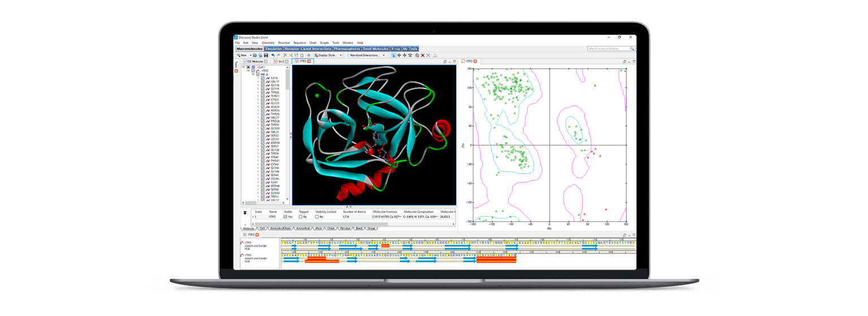This screenshot has height=316, width=868.
Task: Uncheck the Visible Yes checkbox
Action: coord(285,217)
